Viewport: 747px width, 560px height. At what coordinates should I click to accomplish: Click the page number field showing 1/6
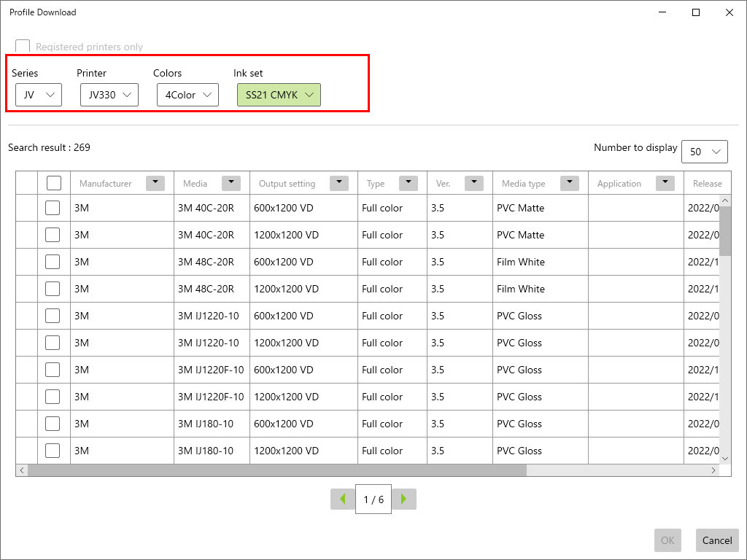point(373,499)
